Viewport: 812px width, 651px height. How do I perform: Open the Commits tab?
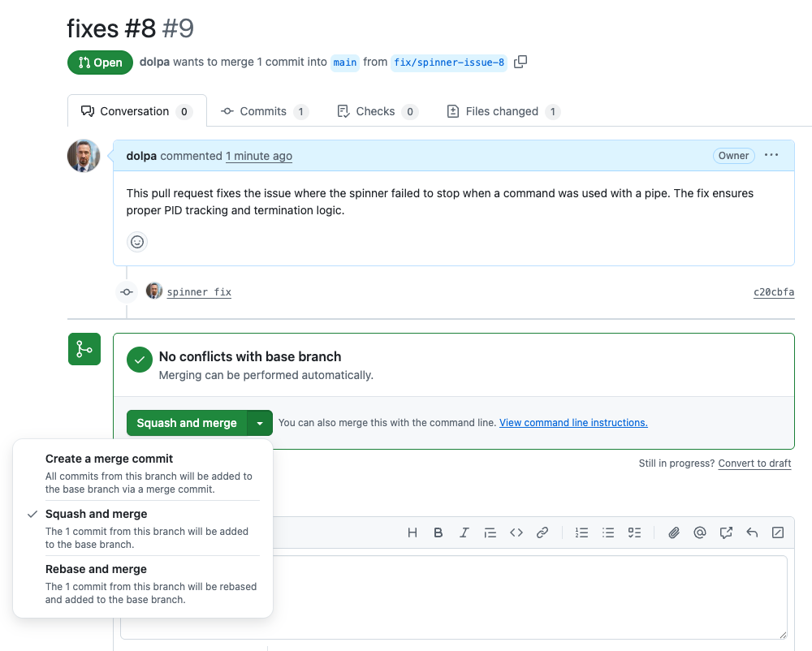click(263, 111)
